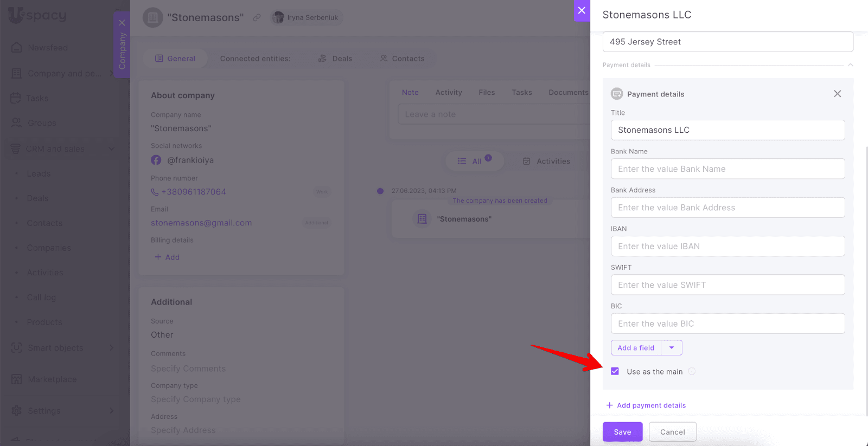Open the Add a field dropdown arrow

click(672, 348)
